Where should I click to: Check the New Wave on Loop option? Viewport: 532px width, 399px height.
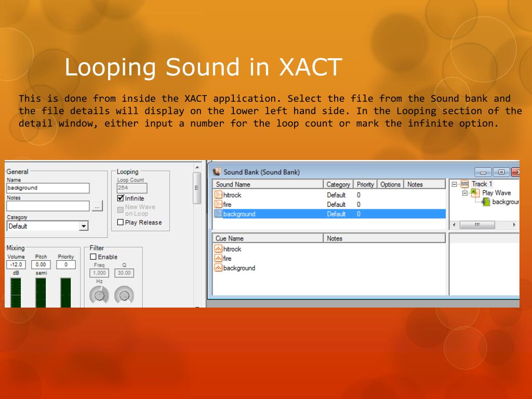pos(120,210)
